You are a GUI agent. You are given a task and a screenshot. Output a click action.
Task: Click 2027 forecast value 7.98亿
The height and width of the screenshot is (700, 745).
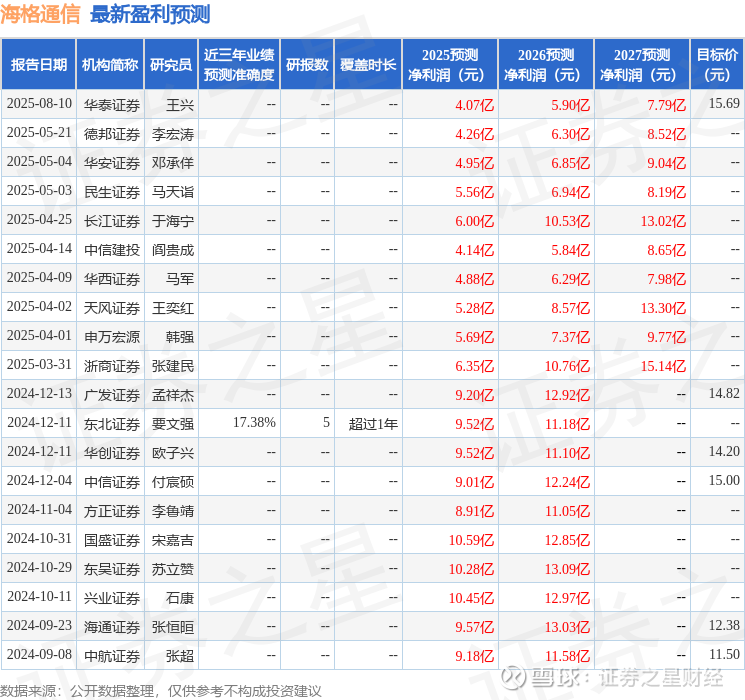pyautogui.click(x=667, y=279)
